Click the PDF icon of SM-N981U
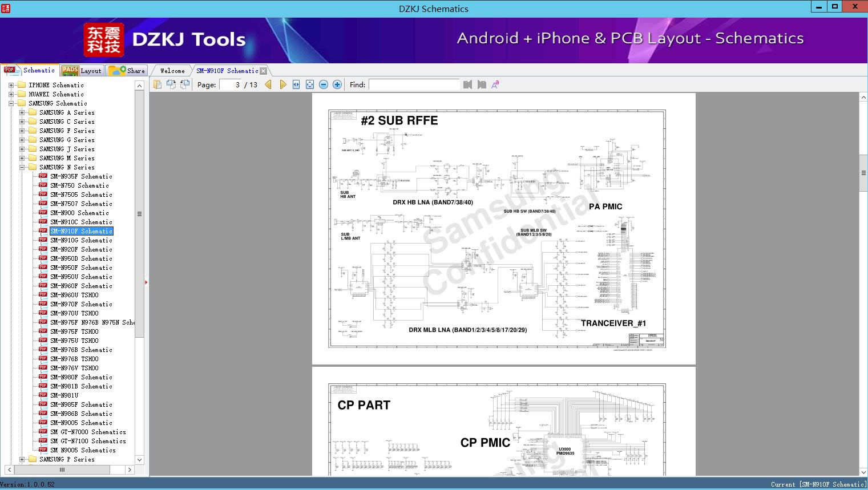Image resolution: width=868 pixels, height=490 pixels. tap(43, 395)
